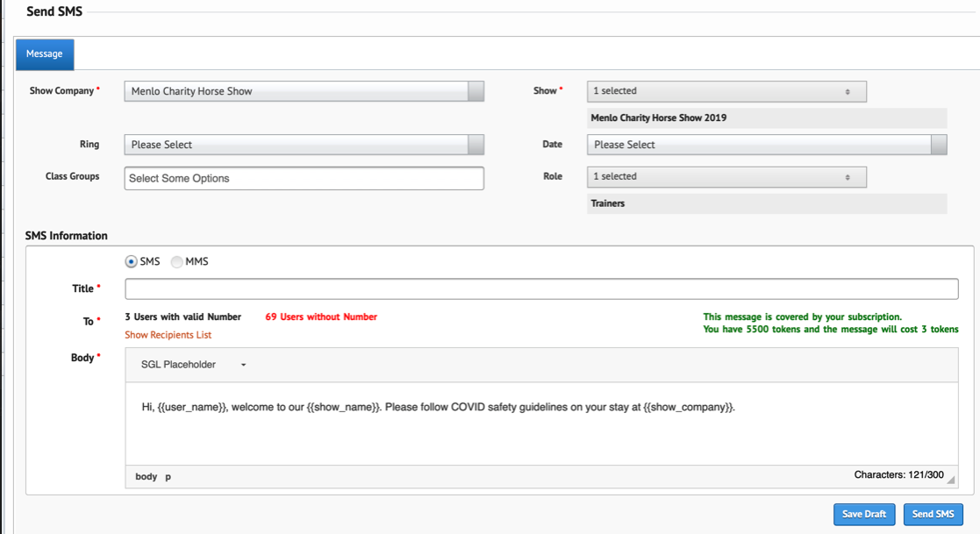Open the Date dropdown
The image size is (980, 534).
coord(767,145)
